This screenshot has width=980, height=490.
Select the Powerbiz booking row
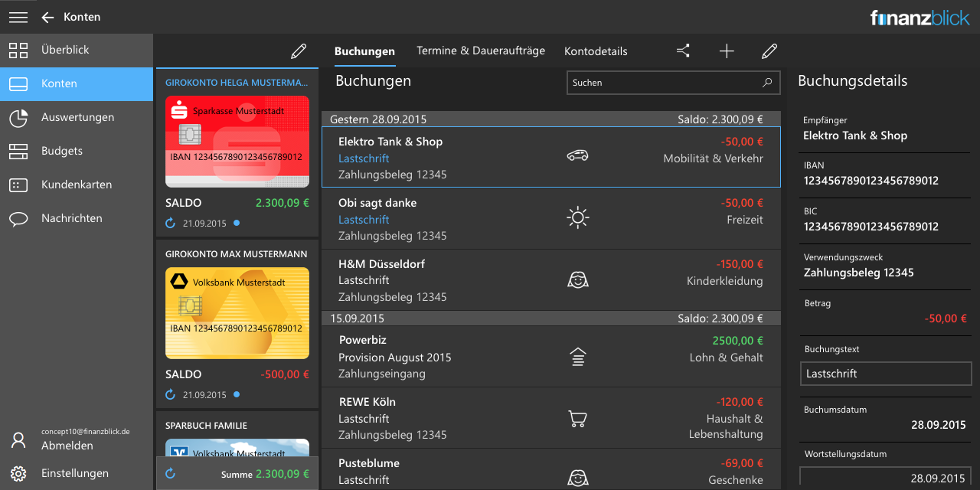[551, 356]
